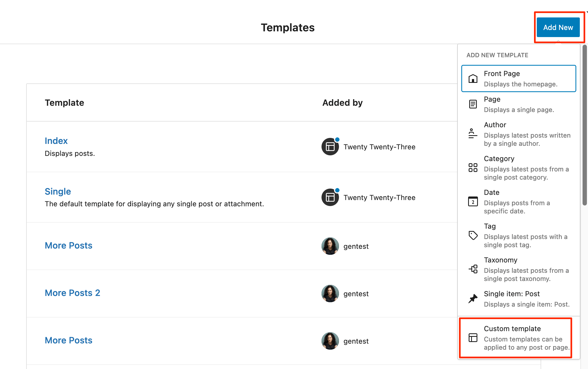The width and height of the screenshot is (588, 369).
Task: Click the Page document icon
Action: click(473, 104)
